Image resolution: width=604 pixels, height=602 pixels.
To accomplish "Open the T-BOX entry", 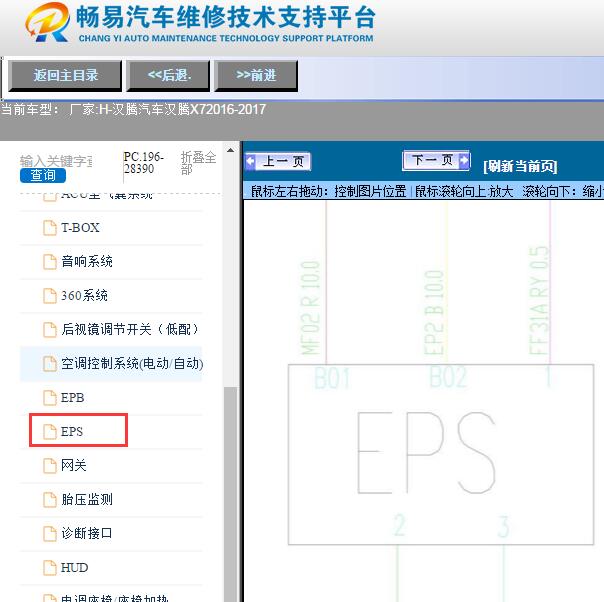I will (80, 228).
